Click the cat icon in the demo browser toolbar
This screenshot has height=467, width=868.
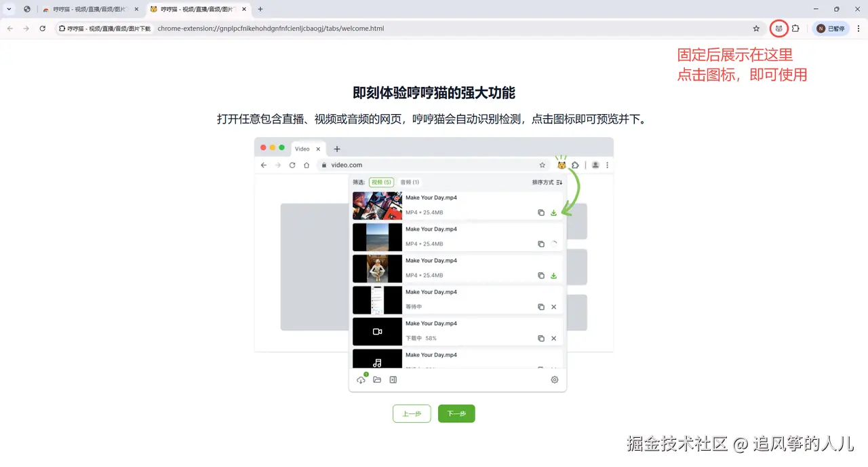coord(561,165)
